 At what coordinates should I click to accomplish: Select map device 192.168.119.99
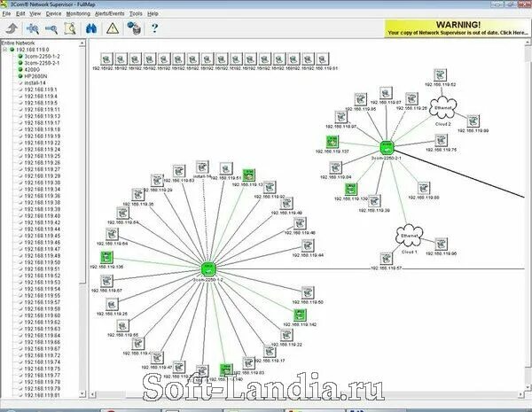[x=473, y=121]
